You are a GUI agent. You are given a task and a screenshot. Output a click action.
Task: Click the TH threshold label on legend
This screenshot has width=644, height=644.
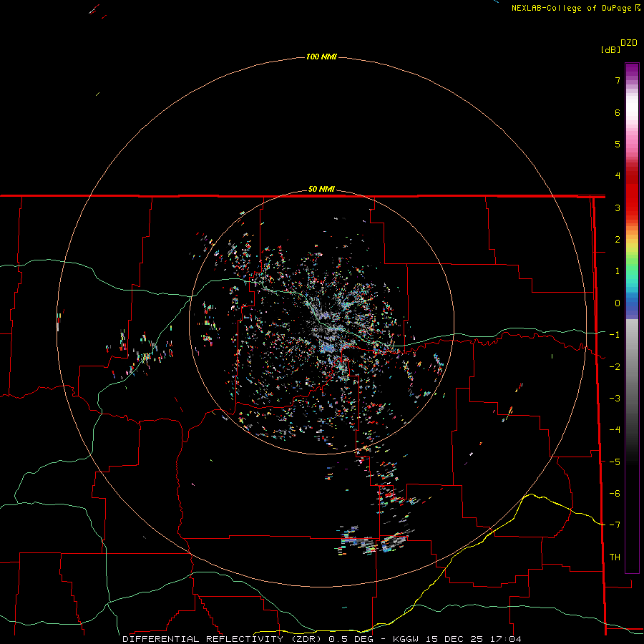tap(615, 557)
